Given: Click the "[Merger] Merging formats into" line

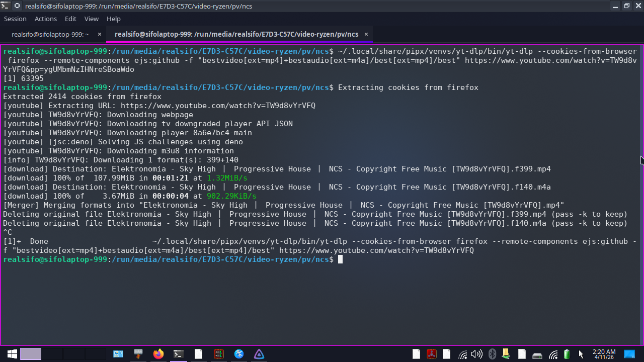Looking at the screenshot, I should [x=284, y=205].
